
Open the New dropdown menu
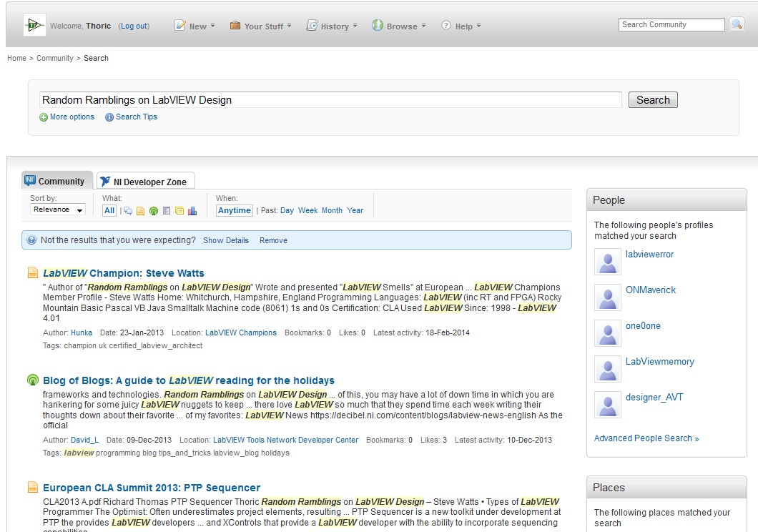coord(195,26)
